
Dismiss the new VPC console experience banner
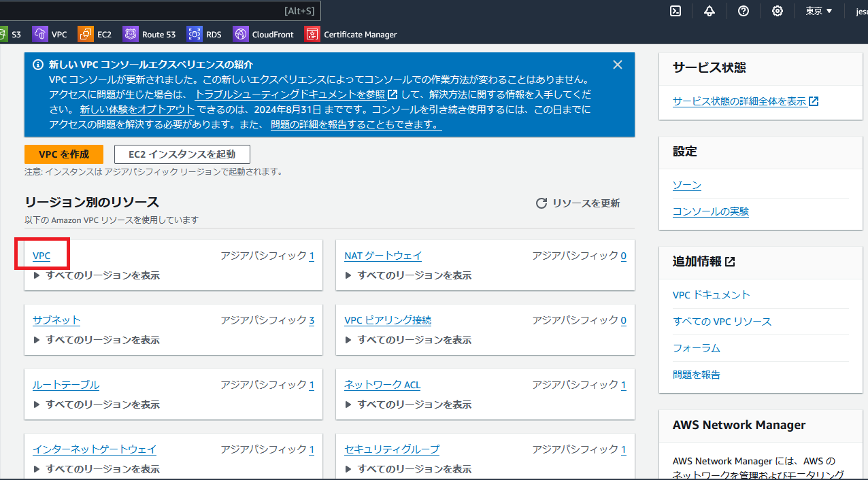(x=618, y=65)
